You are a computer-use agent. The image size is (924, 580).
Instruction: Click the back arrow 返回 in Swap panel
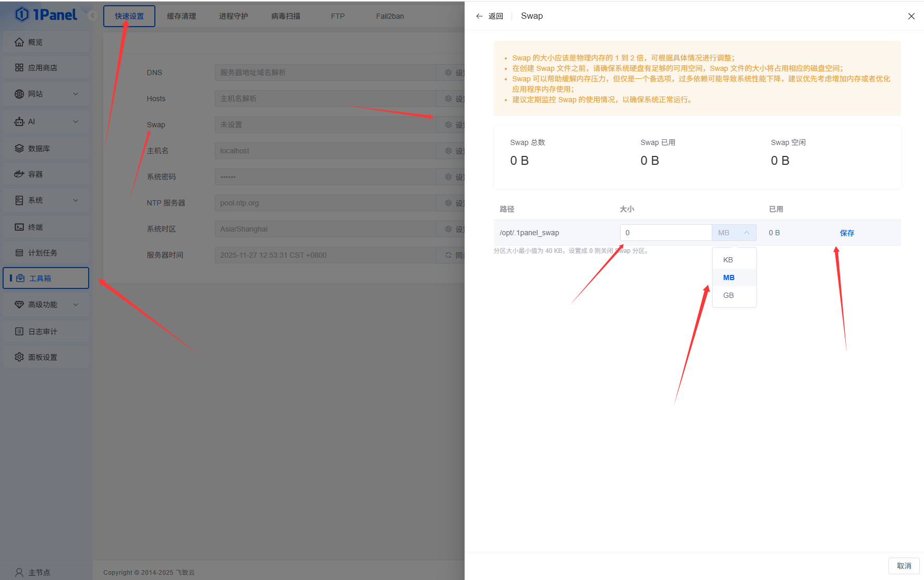479,16
